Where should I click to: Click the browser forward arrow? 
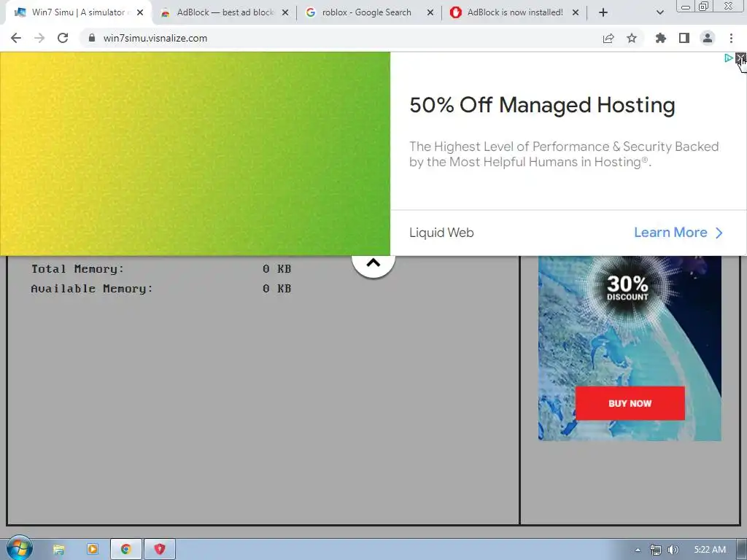[39, 38]
